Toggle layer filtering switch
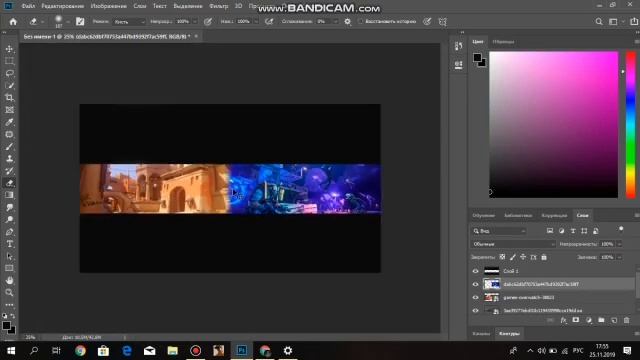 (x=621, y=229)
